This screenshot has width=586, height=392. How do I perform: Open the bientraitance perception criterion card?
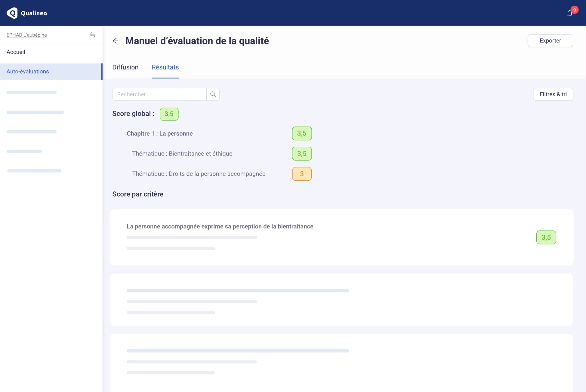tap(220, 226)
